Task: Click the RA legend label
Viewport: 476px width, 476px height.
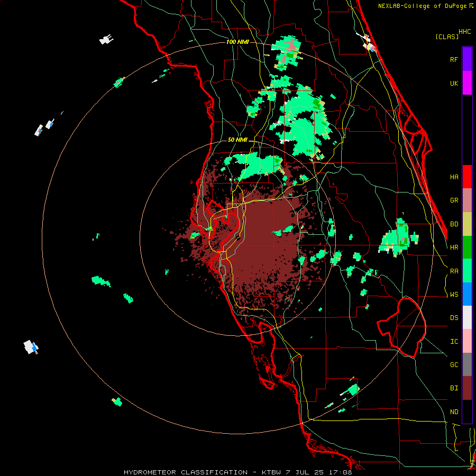Action: point(454,271)
